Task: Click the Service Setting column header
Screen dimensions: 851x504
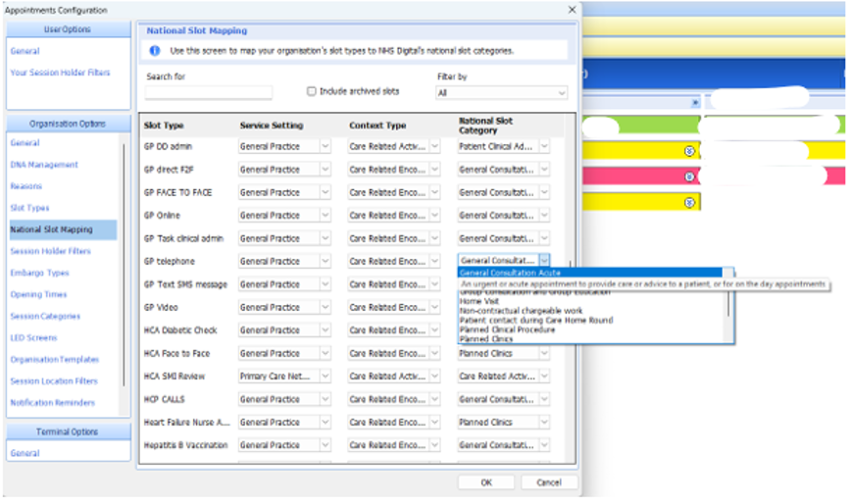Action: (x=272, y=126)
